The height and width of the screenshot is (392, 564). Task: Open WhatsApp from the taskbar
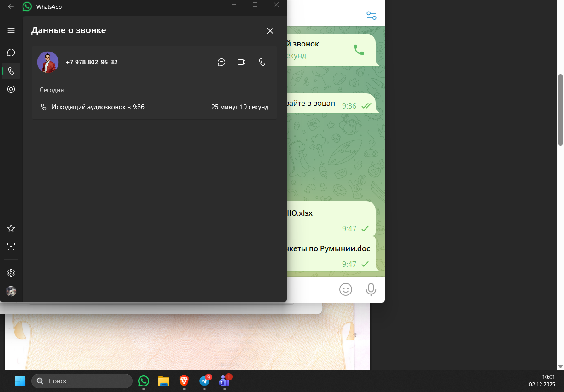tap(144, 381)
